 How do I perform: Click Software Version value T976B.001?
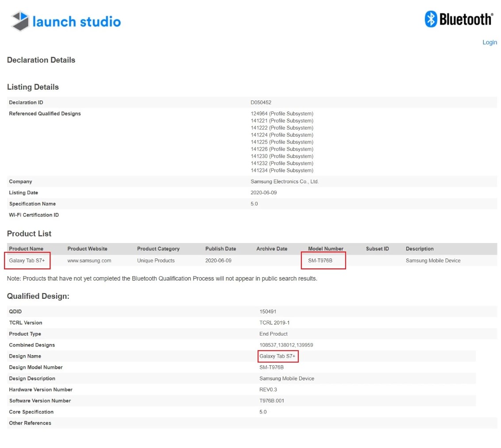[272, 401]
